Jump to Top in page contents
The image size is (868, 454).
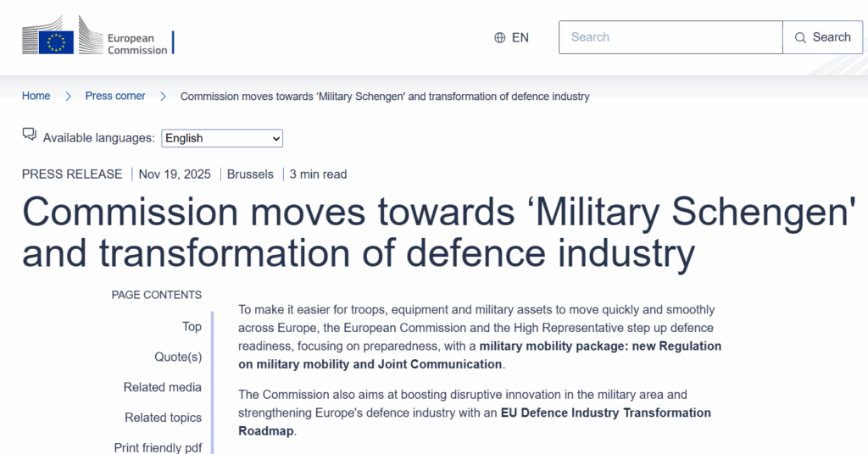click(x=192, y=327)
